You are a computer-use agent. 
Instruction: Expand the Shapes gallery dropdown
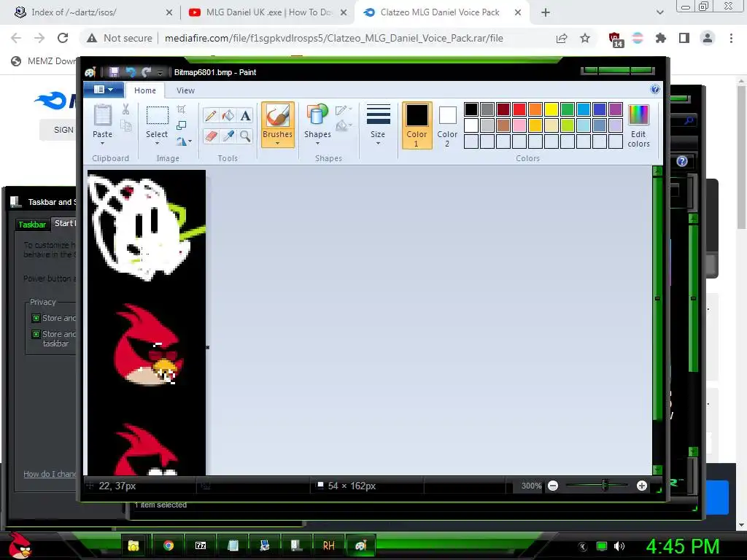[318, 143]
